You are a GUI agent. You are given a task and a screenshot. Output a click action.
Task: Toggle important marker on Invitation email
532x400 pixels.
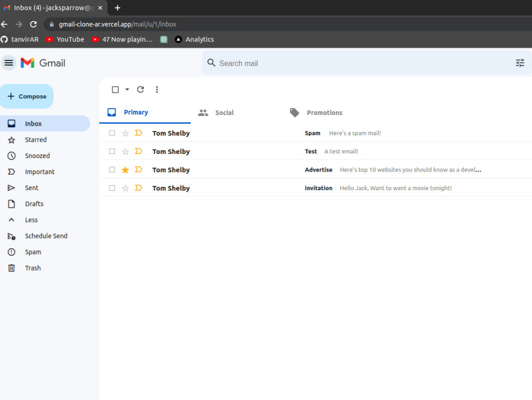coord(138,188)
